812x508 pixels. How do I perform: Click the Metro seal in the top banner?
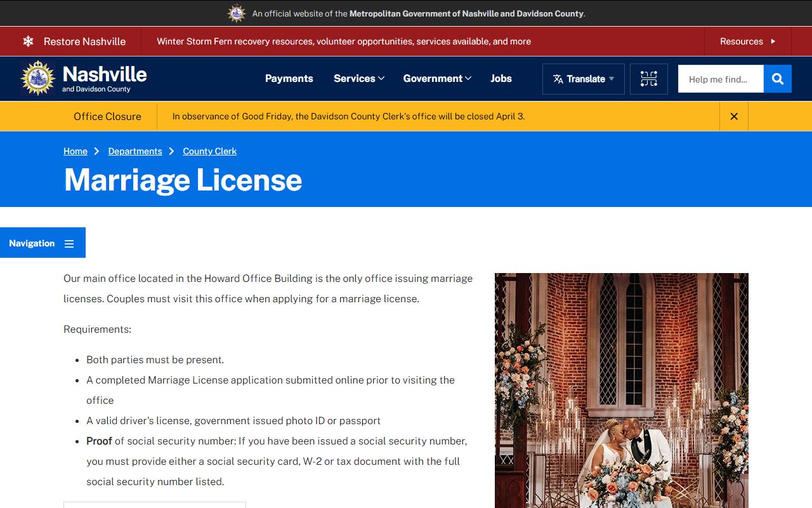(237, 13)
